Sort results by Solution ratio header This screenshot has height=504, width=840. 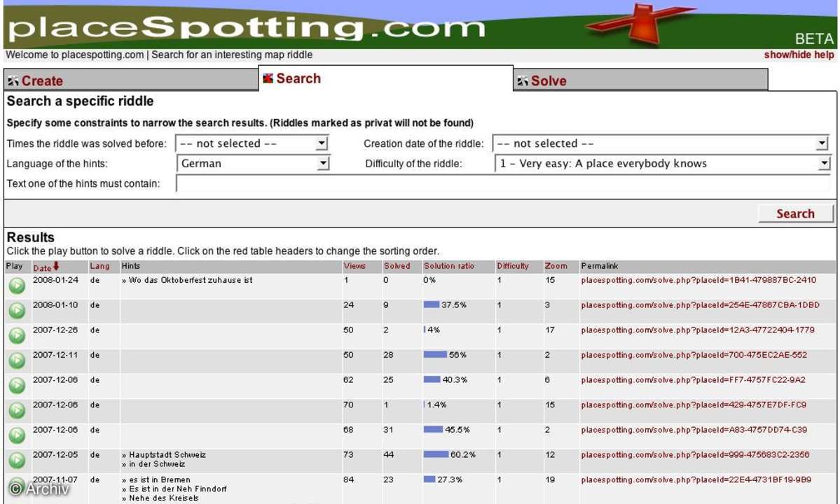click(449, 266)
